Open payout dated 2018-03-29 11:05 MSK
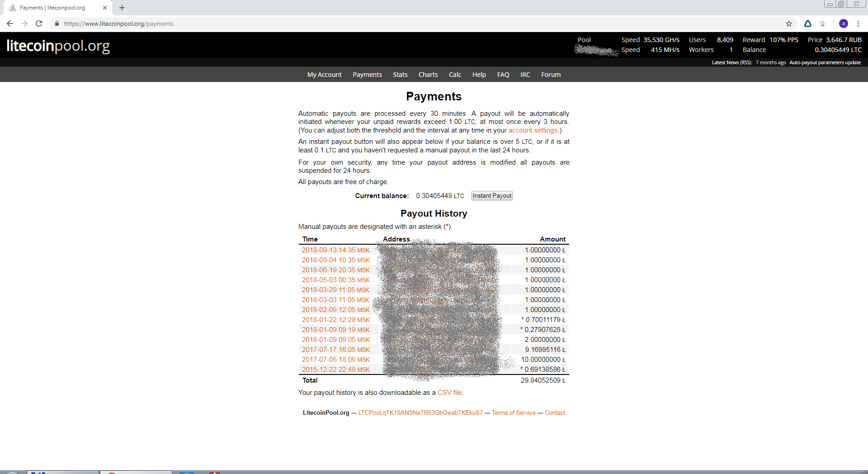 click(x=336, y=290)
